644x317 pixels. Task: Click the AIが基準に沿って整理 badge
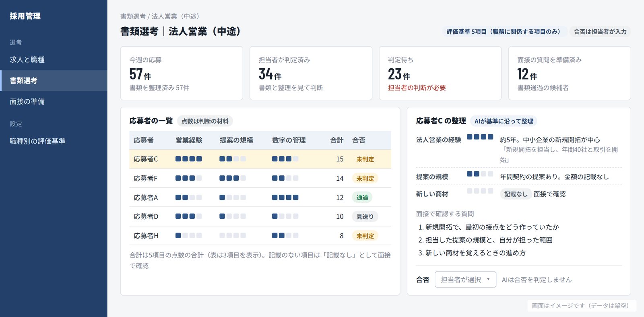pos(504,121)
